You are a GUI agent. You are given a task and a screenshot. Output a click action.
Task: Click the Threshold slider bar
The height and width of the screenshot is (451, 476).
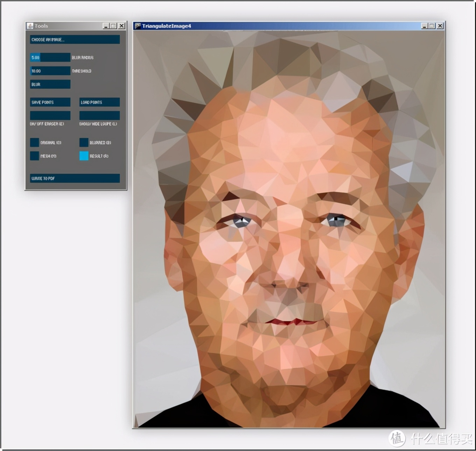(x=50, y=71)
